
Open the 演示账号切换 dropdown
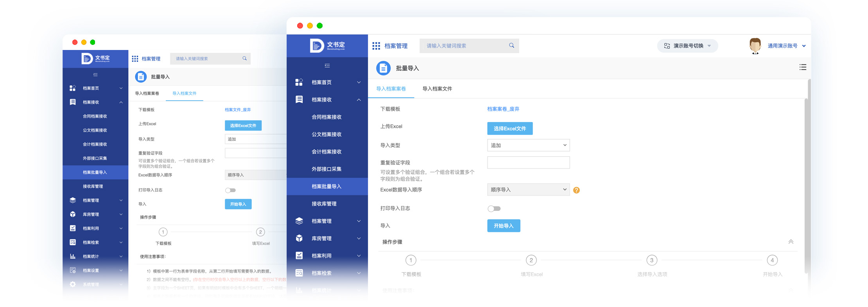pyautogui.click(x=687, y=46)
